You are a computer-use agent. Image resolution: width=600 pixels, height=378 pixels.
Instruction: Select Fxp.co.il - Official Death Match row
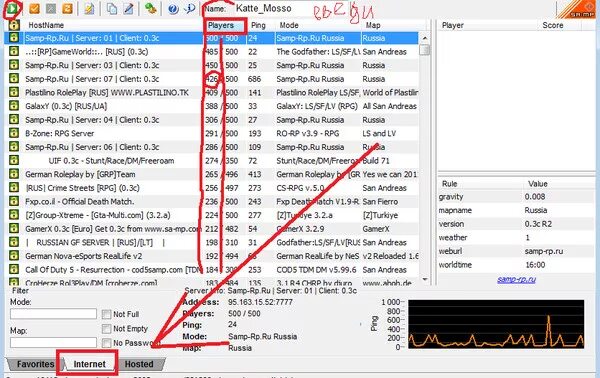click(212, 202)
